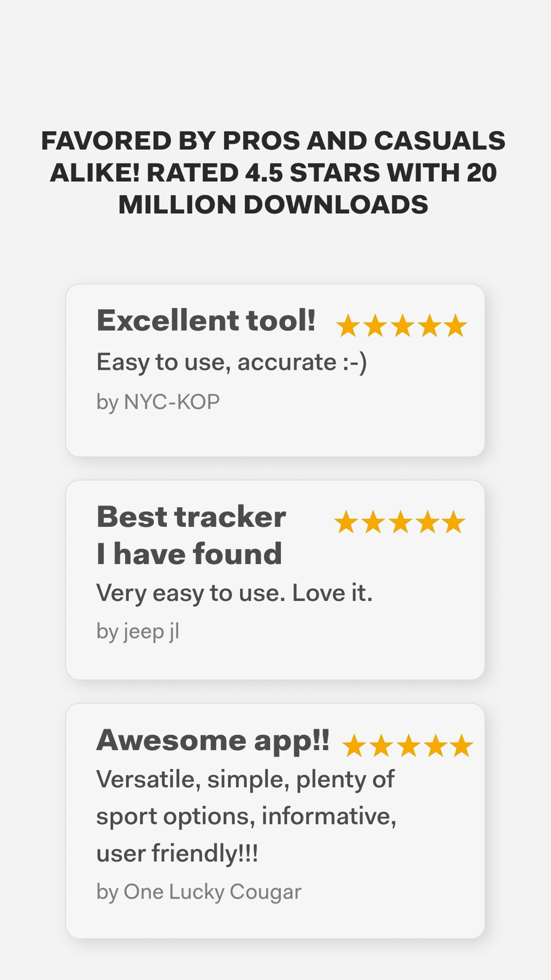Click the last star on the Awesome app review
Viewport: 551px width, 980px height.
point(462,746)
